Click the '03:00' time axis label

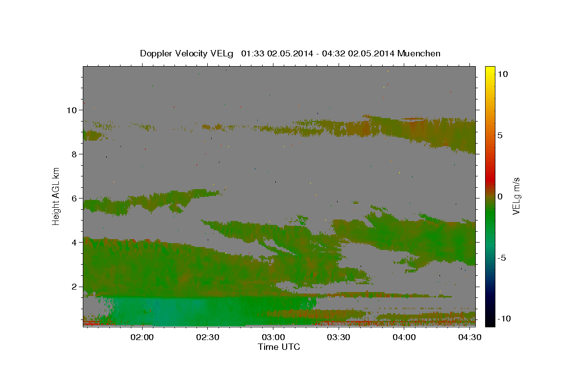coord(273,338)
